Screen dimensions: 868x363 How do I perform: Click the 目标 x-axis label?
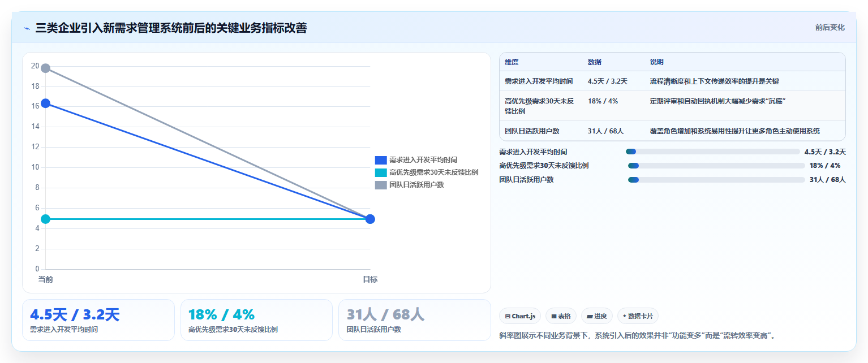[370, 279]
